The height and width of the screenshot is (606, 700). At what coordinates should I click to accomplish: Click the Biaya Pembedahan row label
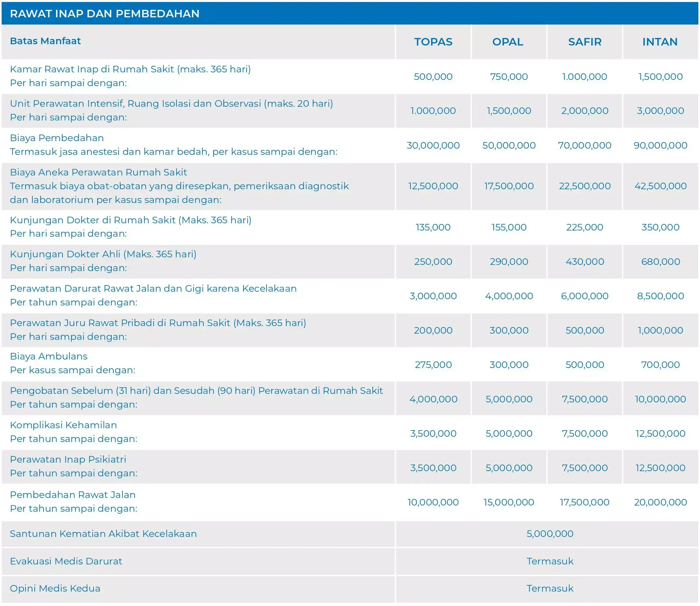[57, 138]
